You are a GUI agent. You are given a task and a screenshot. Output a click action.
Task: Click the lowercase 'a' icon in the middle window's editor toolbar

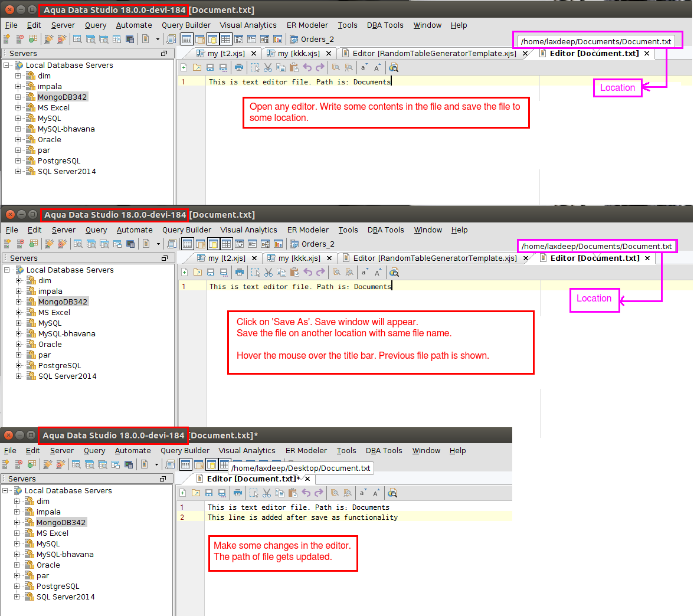click(364, 272)
